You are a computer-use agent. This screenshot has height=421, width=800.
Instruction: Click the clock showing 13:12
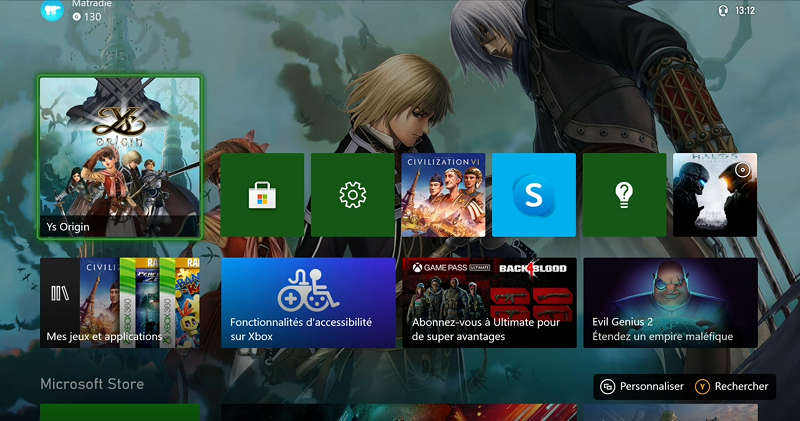(x=745, y=11)
